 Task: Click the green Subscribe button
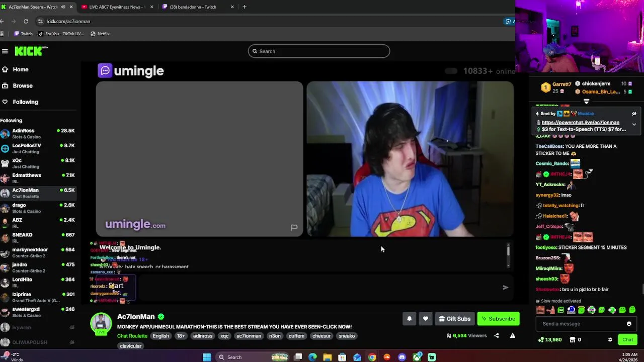click(x=498, y=318)
